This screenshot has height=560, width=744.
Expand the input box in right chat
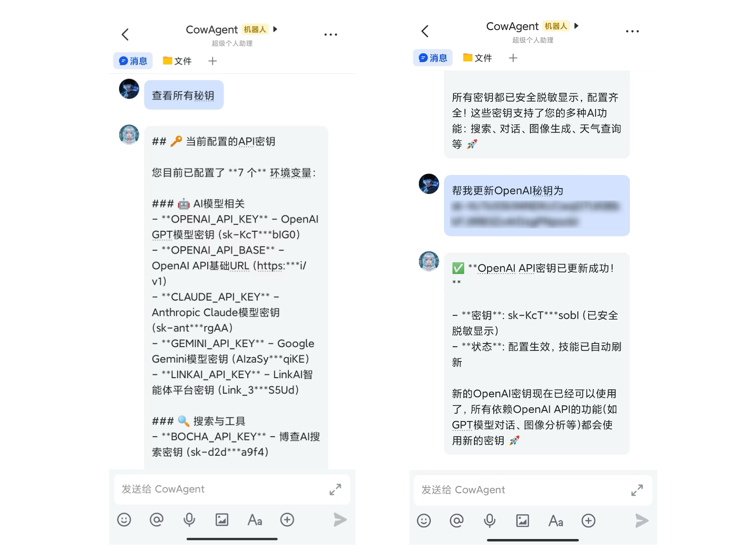[637, 490]
